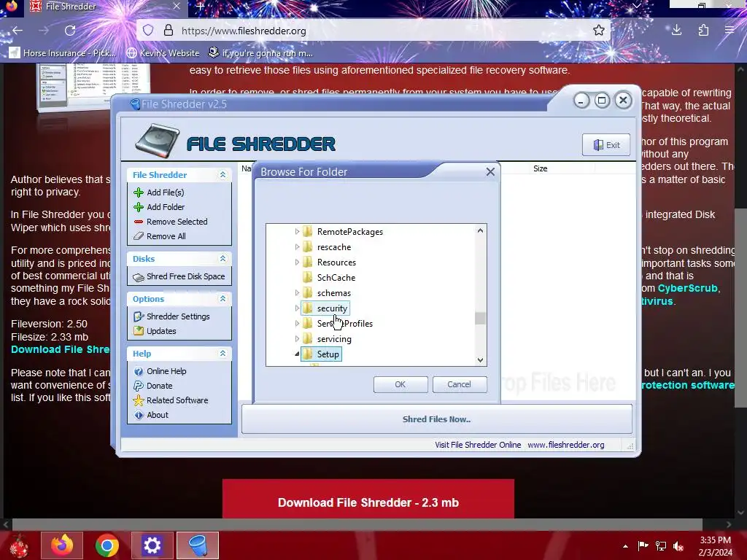Click Download File Shredder red button
The width and height of the screenshot is (747, 560).
(368, 499)
